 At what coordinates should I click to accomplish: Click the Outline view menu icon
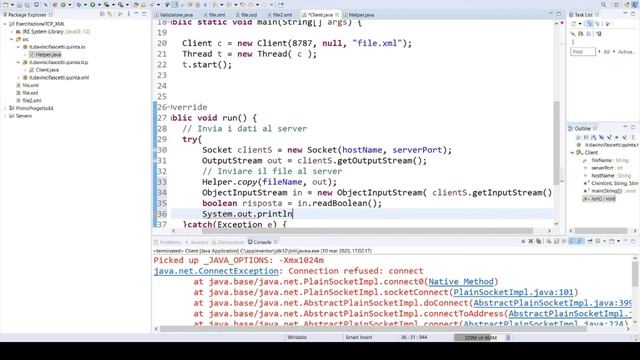click(633, 138)
